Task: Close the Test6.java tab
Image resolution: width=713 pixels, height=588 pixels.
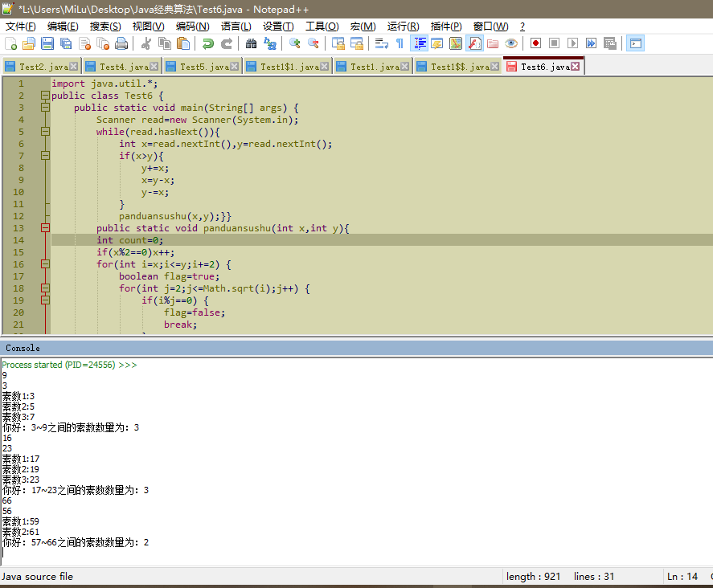Action: [576, 67]
